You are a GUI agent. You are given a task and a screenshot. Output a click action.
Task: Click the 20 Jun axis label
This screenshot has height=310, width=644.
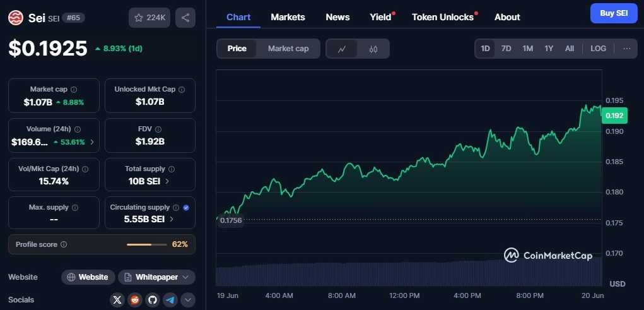click(593, 295)
